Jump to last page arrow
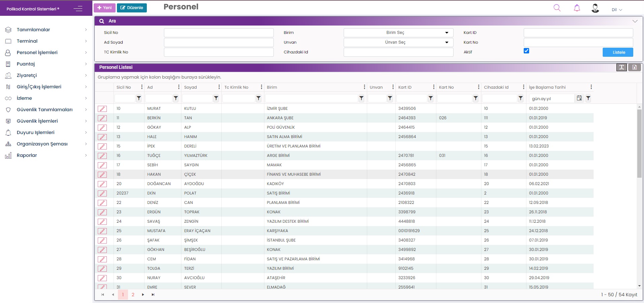 [x=153, y=295]
